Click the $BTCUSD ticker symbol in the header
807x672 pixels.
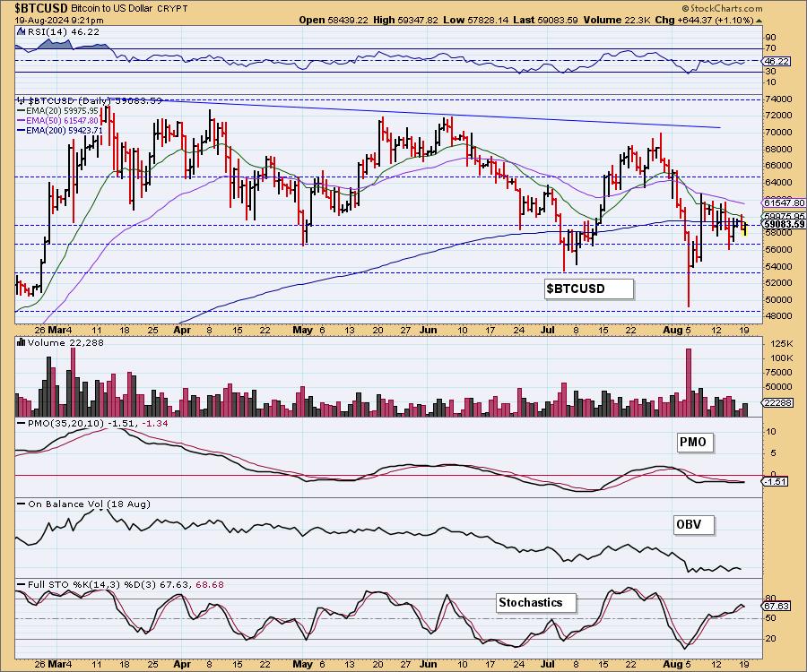[x=41, y=8]
